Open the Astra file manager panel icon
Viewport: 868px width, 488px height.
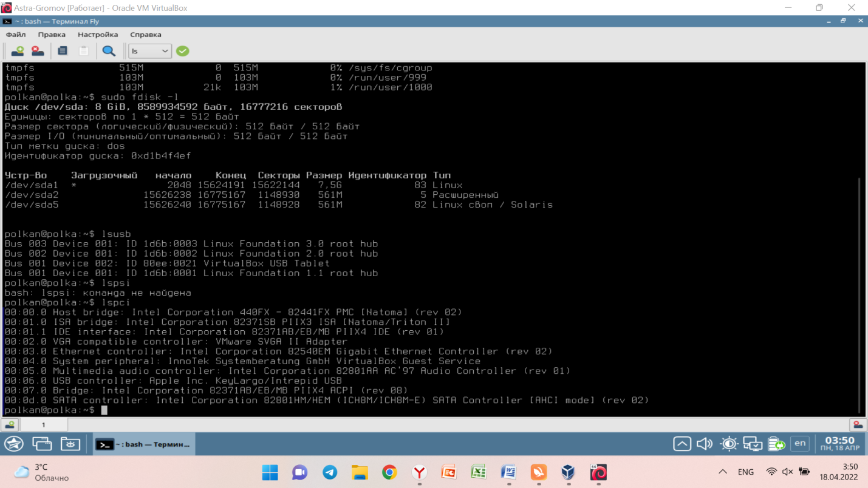[70, 444]
